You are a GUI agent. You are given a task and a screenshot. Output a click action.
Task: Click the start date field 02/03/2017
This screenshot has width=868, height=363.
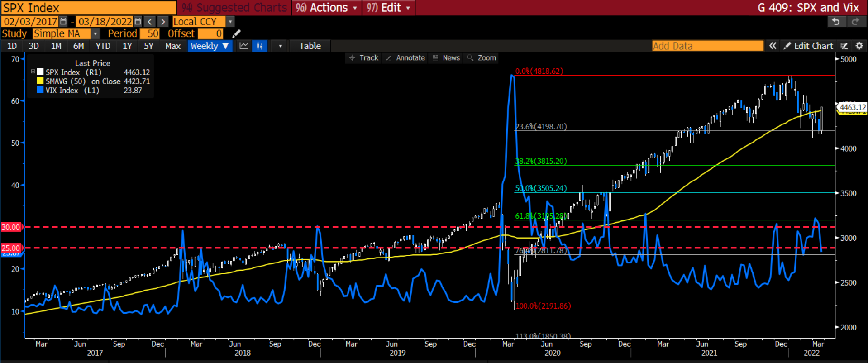[30, 21]
